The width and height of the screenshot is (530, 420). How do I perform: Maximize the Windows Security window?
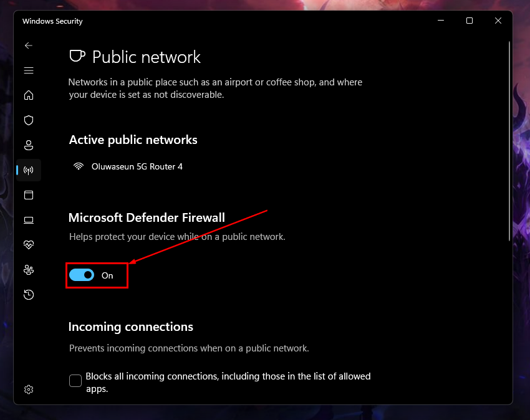tap(470, 21)
